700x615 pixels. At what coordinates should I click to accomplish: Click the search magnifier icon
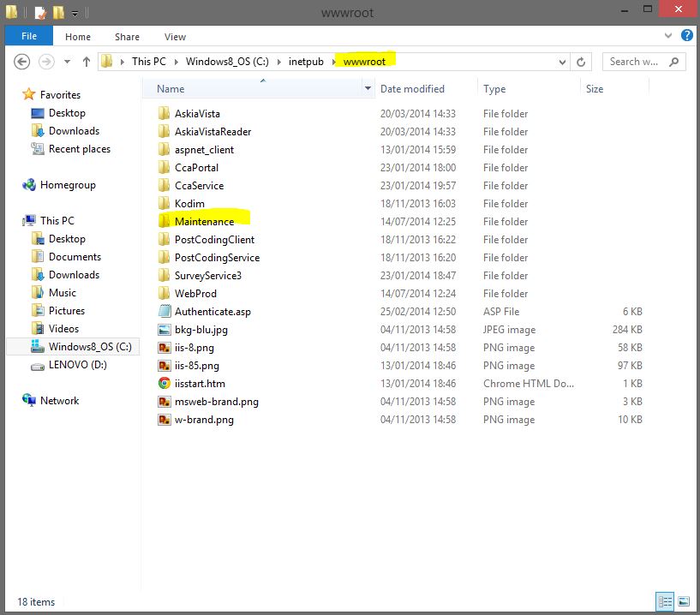[674, 62]
